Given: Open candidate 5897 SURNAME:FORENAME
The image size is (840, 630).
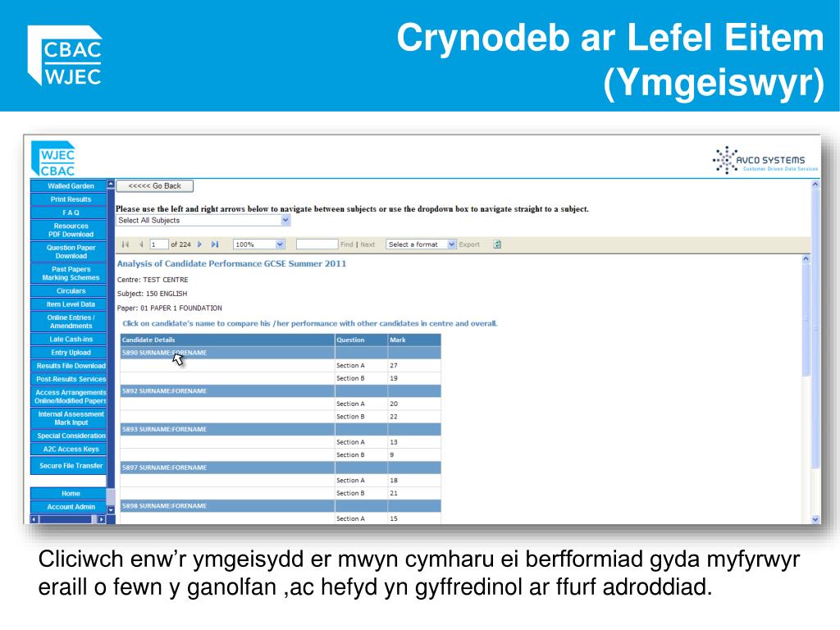Looking at the screenshot, I should [164, 468].
